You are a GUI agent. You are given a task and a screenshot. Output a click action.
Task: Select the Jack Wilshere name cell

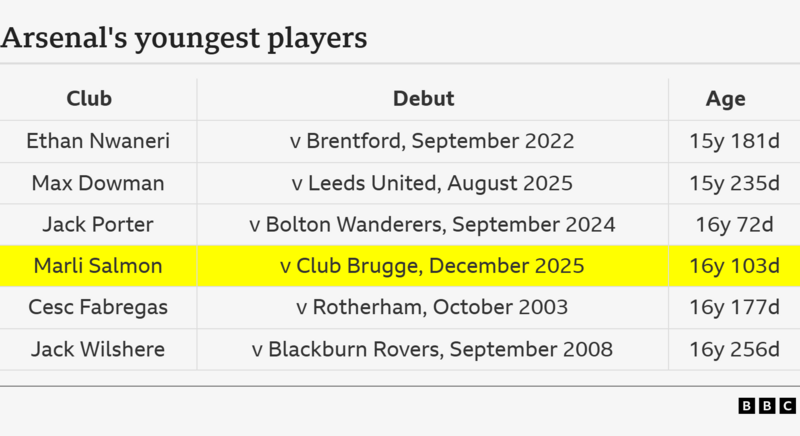click(x=98, y=349)
